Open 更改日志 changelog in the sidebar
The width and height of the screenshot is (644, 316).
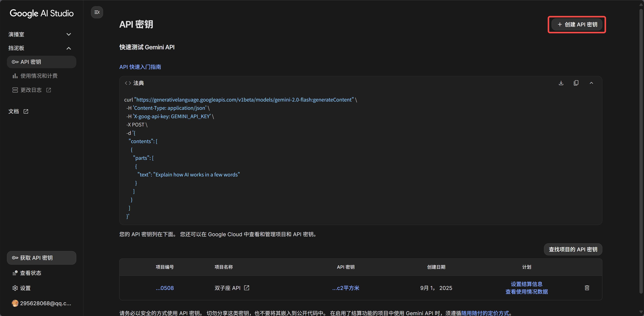[31, 90]
